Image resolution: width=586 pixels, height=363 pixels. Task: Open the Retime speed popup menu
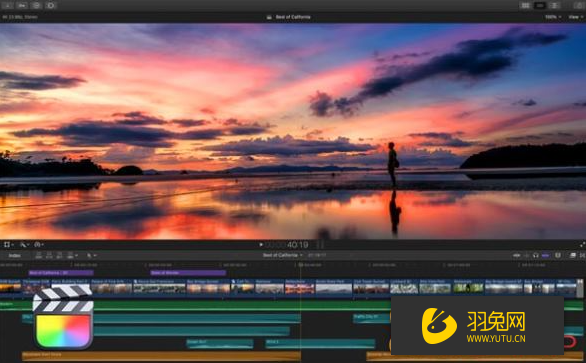(39, 244)
